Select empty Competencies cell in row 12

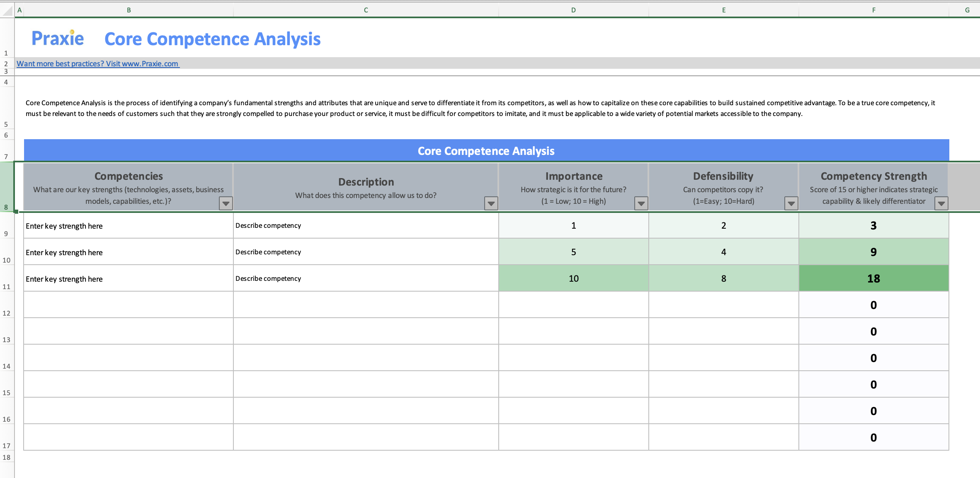point(129,305)
